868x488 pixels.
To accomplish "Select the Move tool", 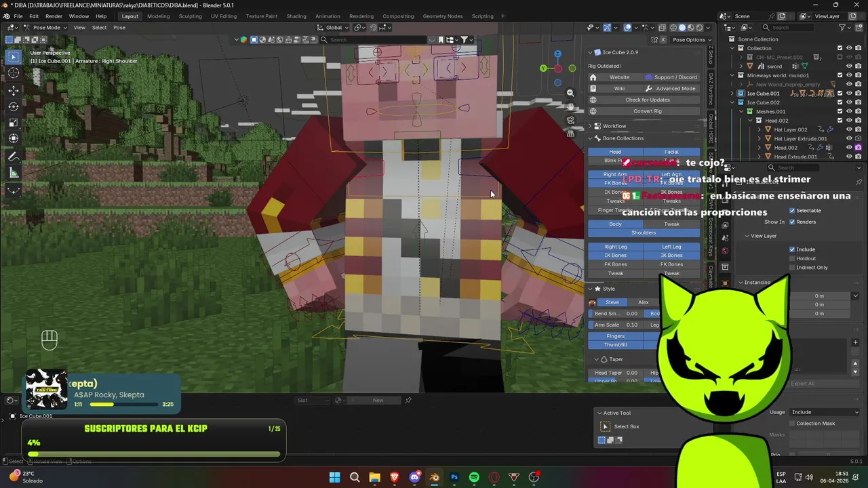I will click(14, 90).
